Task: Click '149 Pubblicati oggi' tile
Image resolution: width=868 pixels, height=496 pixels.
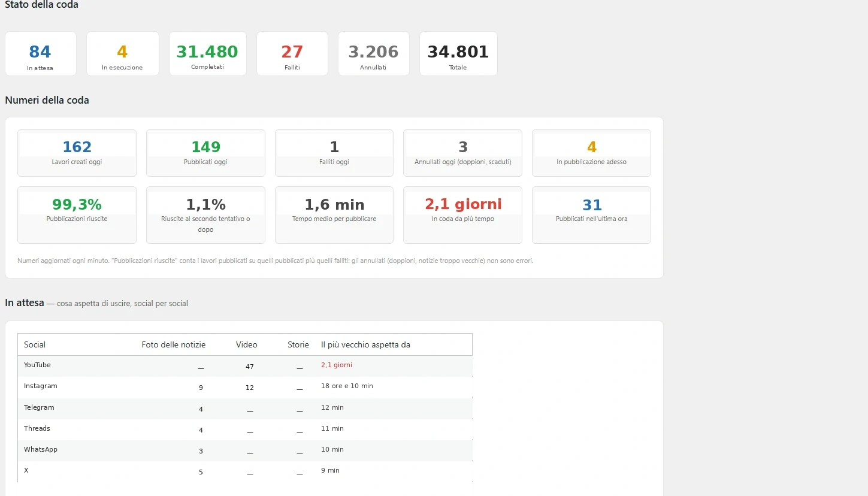Action: 205,153
